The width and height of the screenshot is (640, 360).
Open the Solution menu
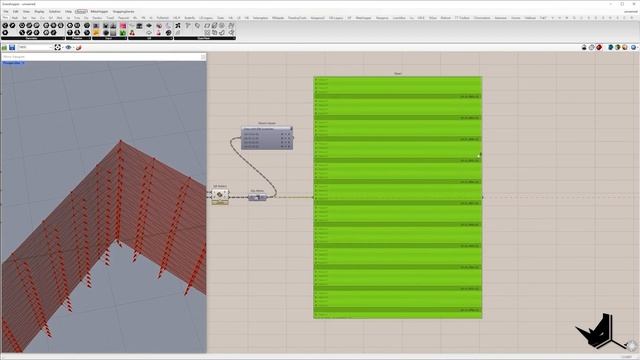click(x=55, y=11)
